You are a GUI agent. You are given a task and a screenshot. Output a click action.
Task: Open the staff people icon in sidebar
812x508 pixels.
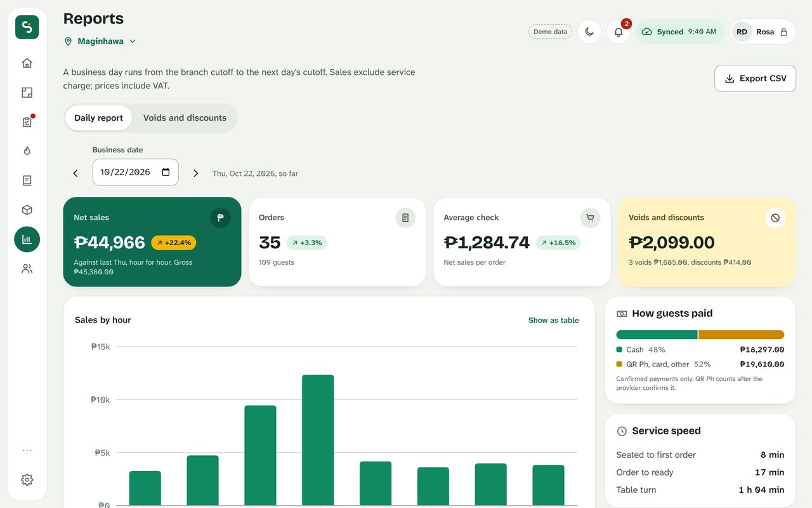27,269
